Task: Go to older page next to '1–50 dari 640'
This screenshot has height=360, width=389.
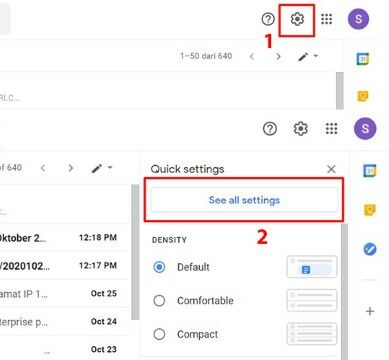Action: [278, 57]
